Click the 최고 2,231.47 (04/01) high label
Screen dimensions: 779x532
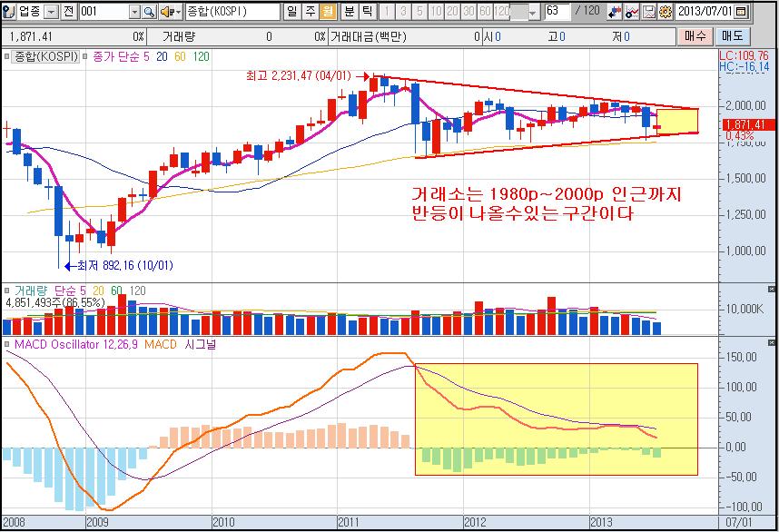coord(299,76)
